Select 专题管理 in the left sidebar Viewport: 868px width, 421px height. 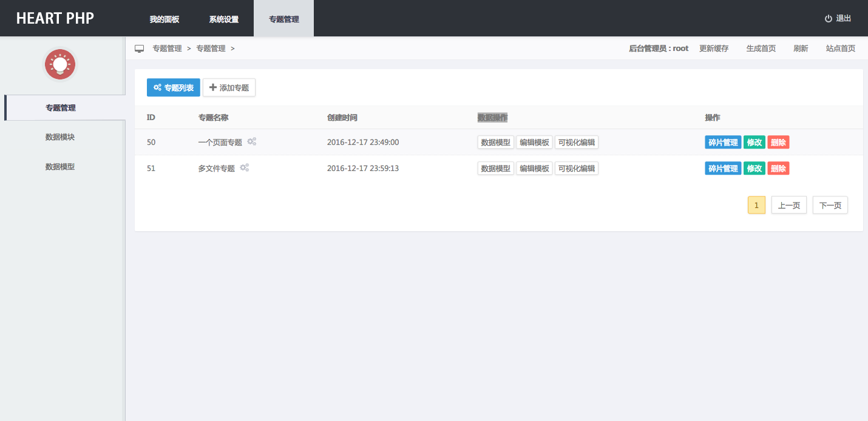[65, 108]
